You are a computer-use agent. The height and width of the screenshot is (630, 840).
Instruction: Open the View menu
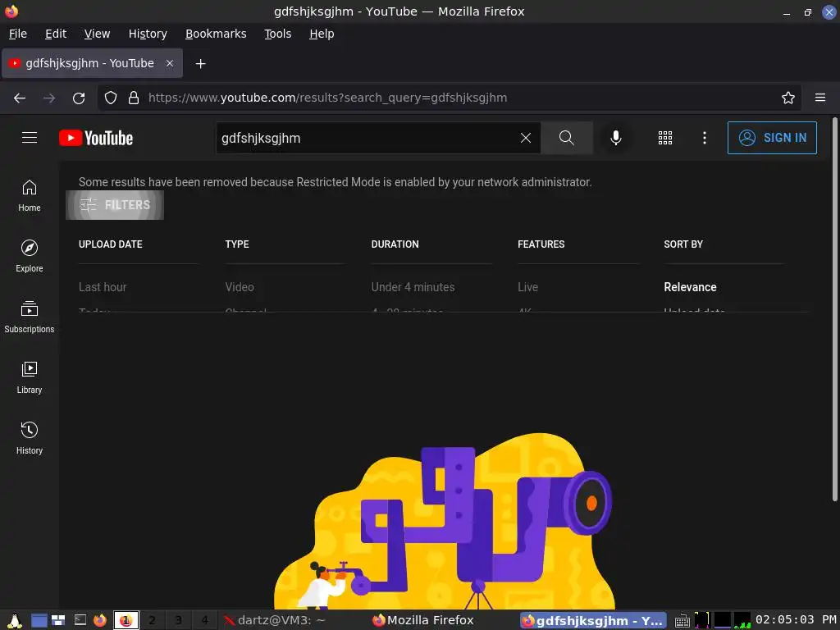97,34
